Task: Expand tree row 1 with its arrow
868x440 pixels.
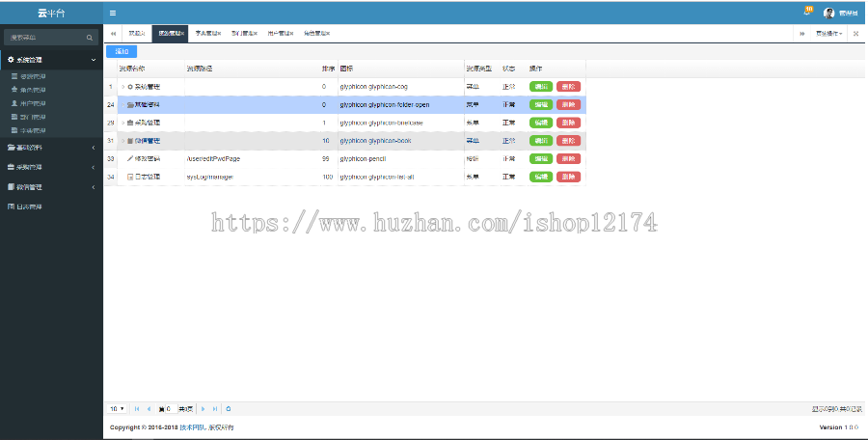Action: point(122,87)
